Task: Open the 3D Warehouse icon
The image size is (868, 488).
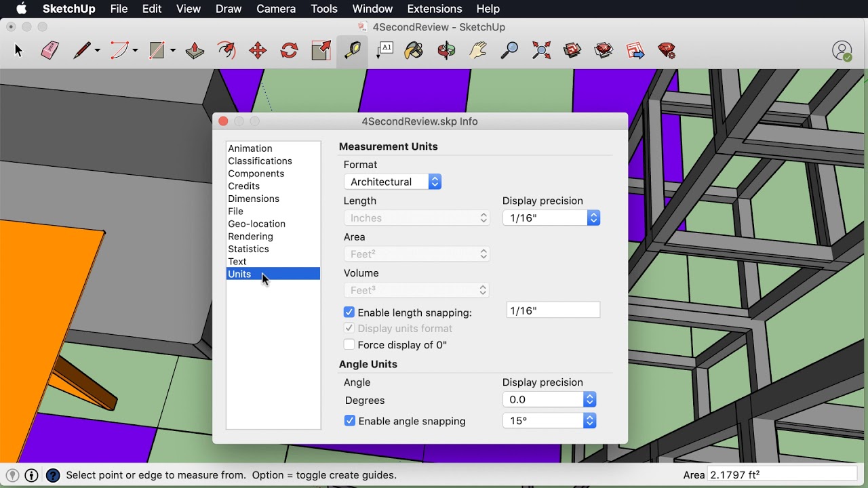Action: click(572, 51)
